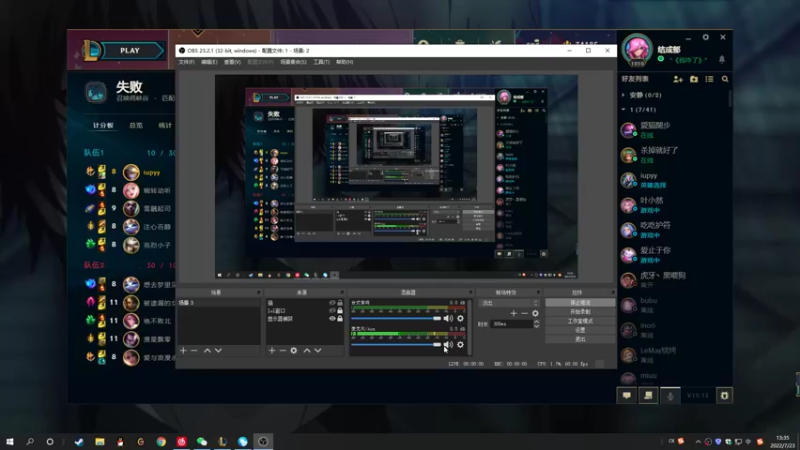Open 工具(T) menu in OBS

click(x=321, y=62)
